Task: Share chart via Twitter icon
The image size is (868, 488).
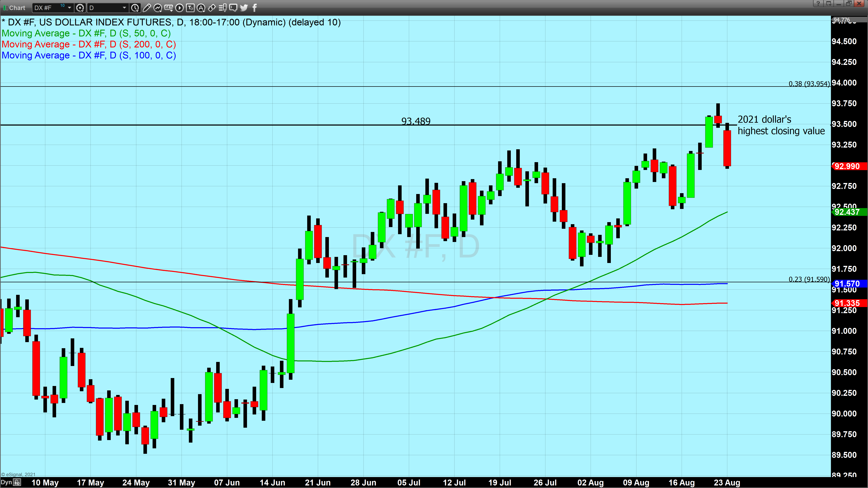Action: [244, 7]
